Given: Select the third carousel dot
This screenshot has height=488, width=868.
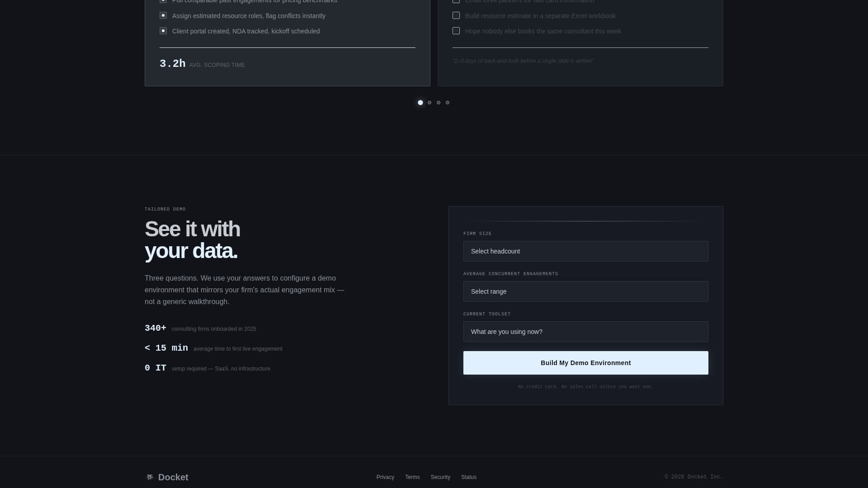Looking at the screenshot, I should 439,103.
